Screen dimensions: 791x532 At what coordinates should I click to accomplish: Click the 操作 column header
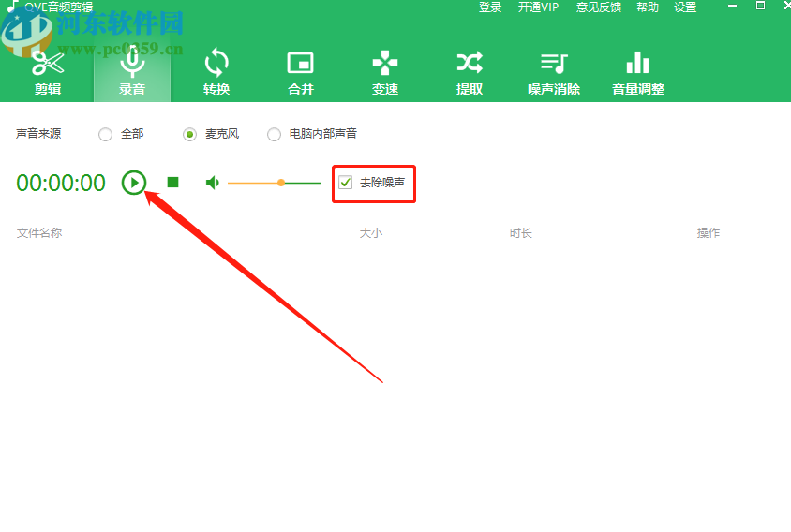click(x=709, y=233)
